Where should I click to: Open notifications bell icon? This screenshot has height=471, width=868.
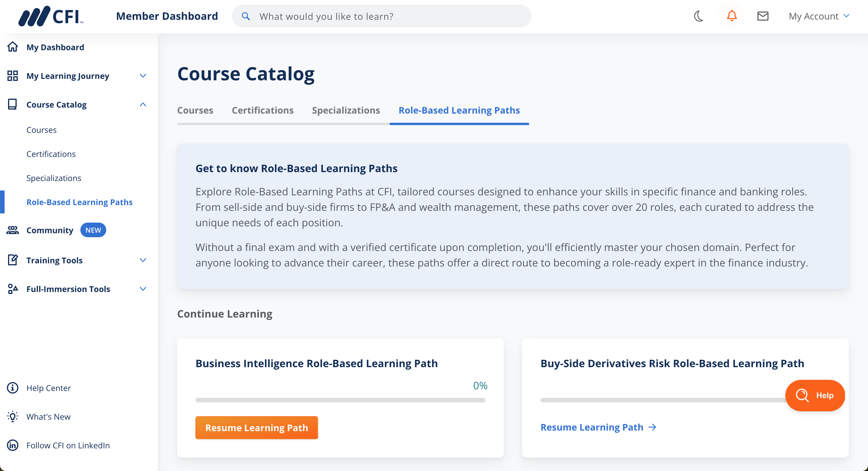[732, 16]
